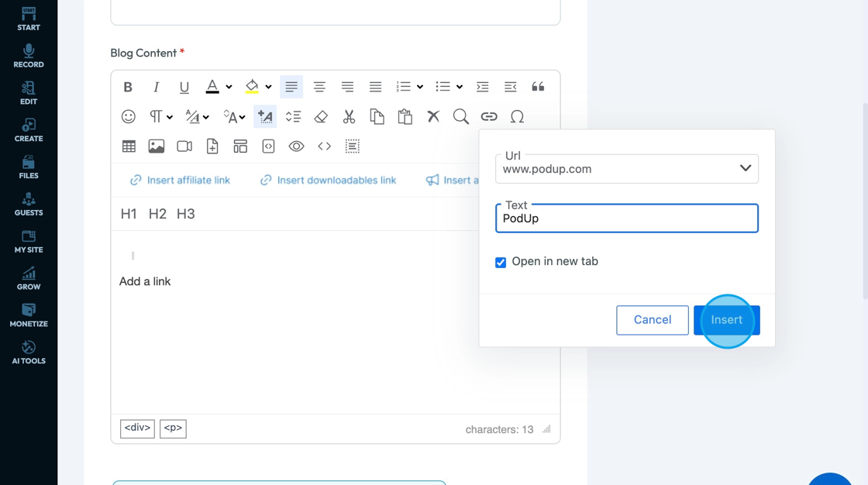
Task: Open find and replace search
Action: click(461, 117)
